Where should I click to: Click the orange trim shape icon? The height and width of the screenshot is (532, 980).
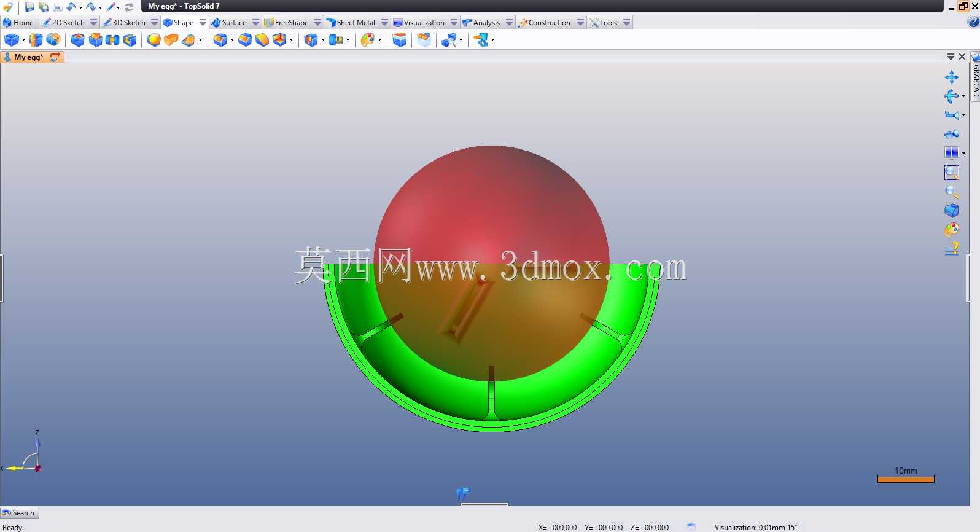coord(189,41)
